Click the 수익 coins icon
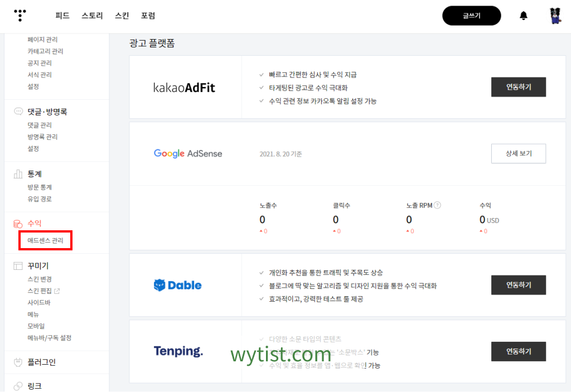 pyautogui.click(x=18, y=224)
